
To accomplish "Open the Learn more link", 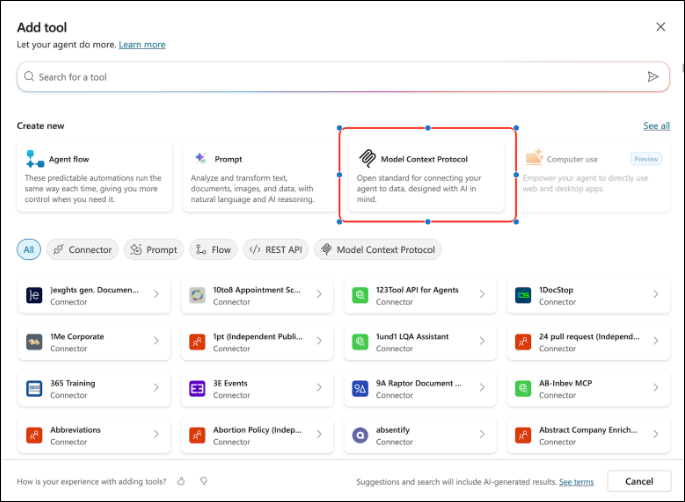I will [x=142, y=45].
